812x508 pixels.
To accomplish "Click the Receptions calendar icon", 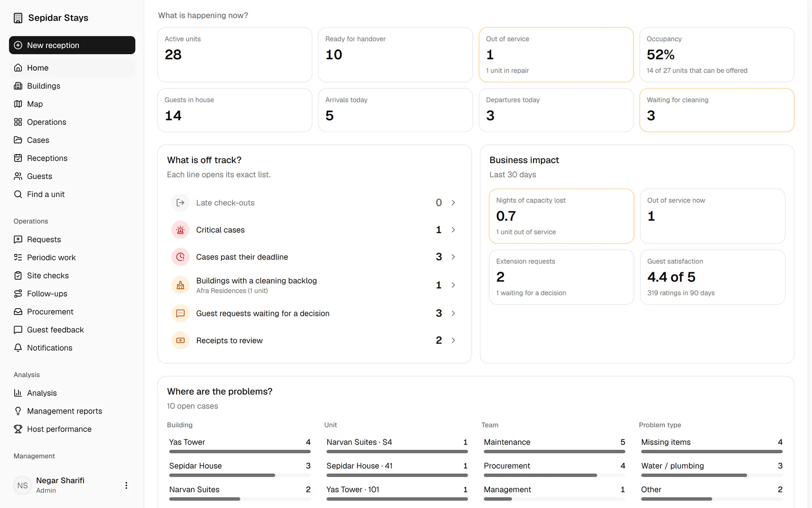I will tap(18, 158).
